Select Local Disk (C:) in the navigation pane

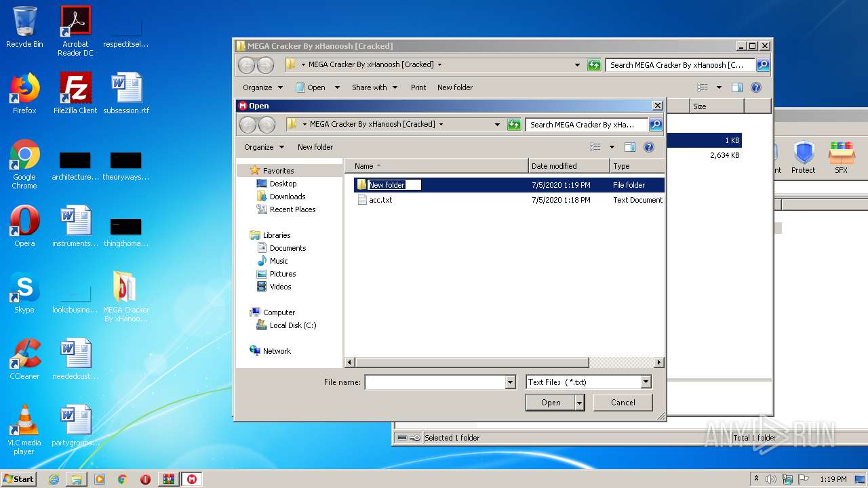tap(293, 325)
